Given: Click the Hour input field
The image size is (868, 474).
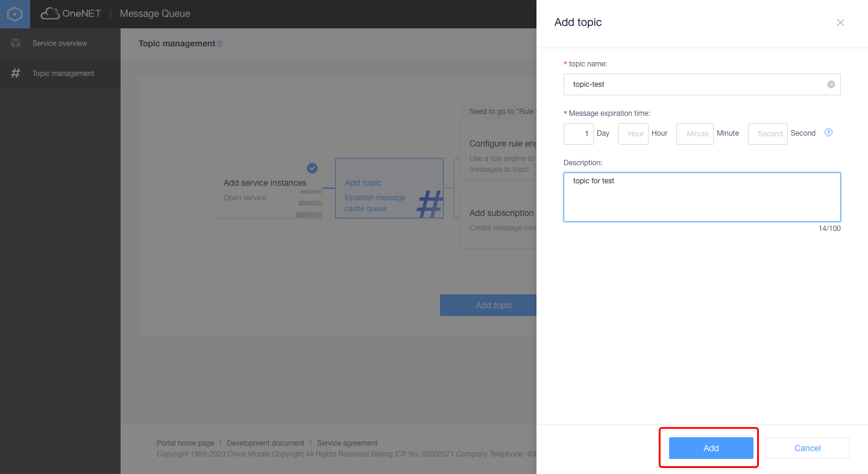Looking at the screenshot, I should click(634, 134).
